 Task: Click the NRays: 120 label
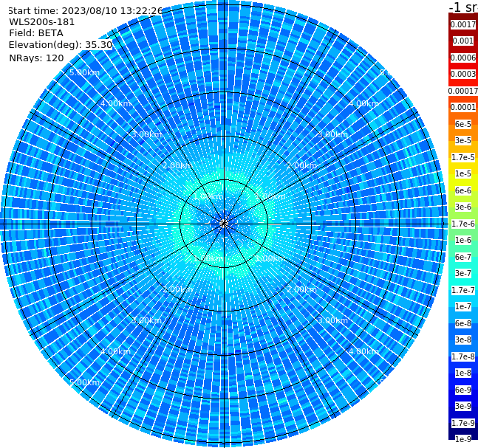click(36, 58)
